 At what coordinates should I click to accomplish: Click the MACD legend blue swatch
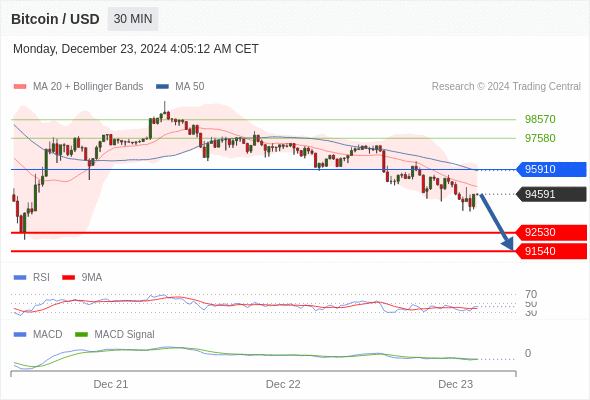20,334
